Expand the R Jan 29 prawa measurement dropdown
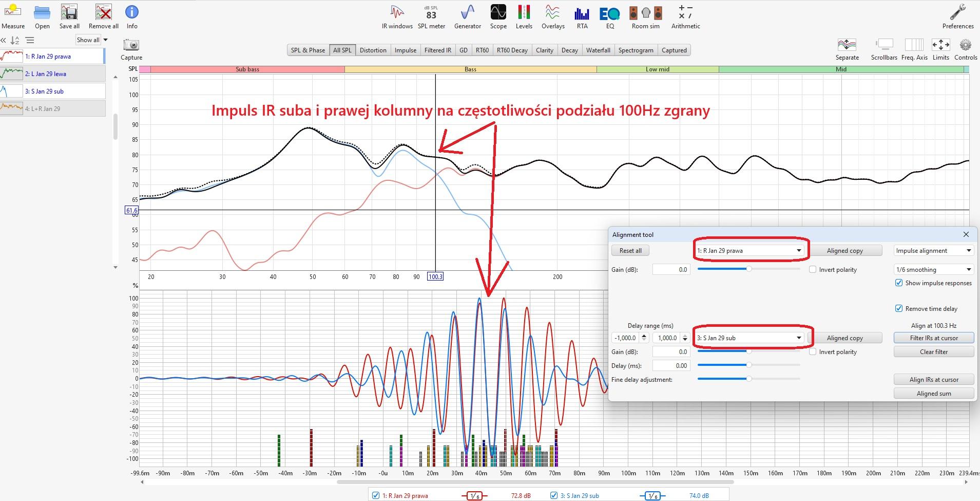 tap(799, 251)
